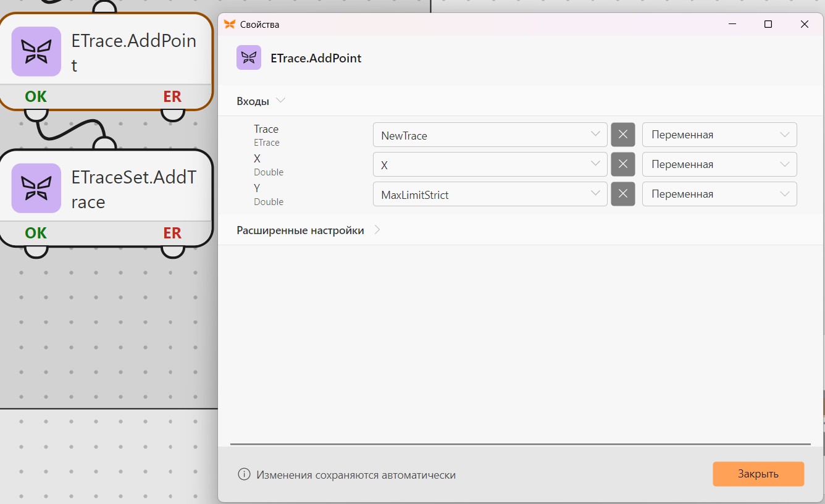Click the info icon beside the autosave message
Image resolution: width=825 pixels, height=504 pixels.
[244, 474]
